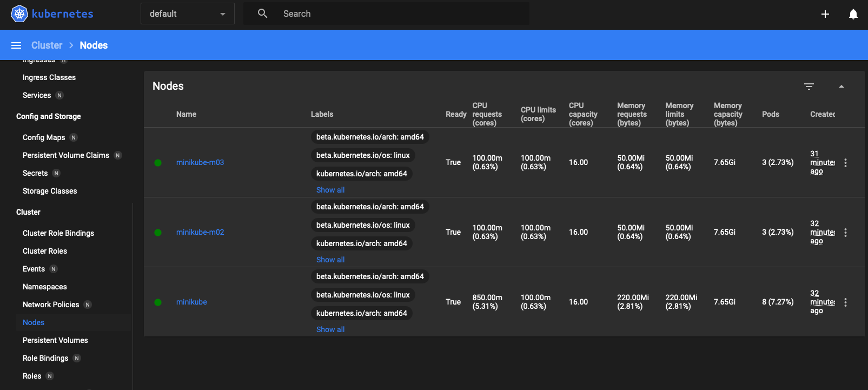Click beta.kubernetes.io/os: linux label chip on minikube-m03
The image size is (868, 390).
363,155
